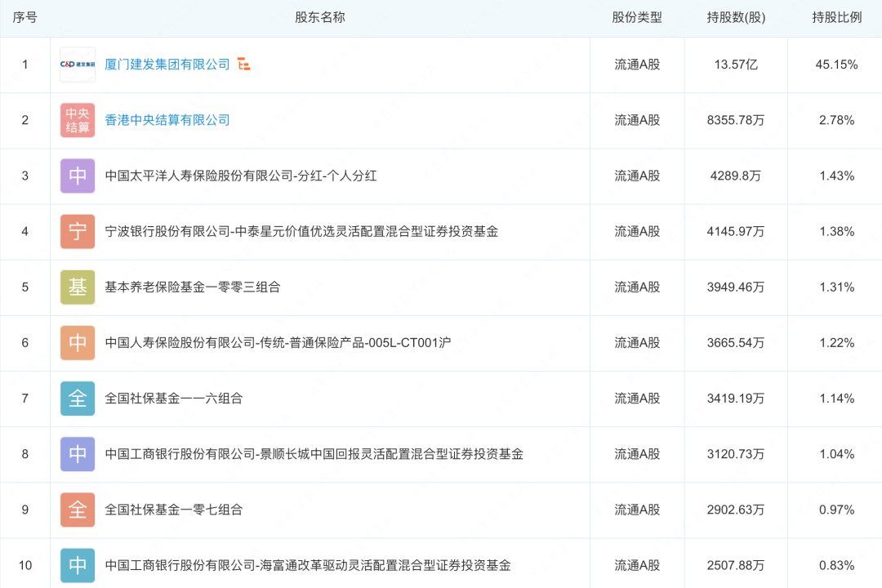Screen dimensions: 882x588
Task: Click the 3419.19万 shareholding value
Action: pyautogui.click(x=736, y=399)
